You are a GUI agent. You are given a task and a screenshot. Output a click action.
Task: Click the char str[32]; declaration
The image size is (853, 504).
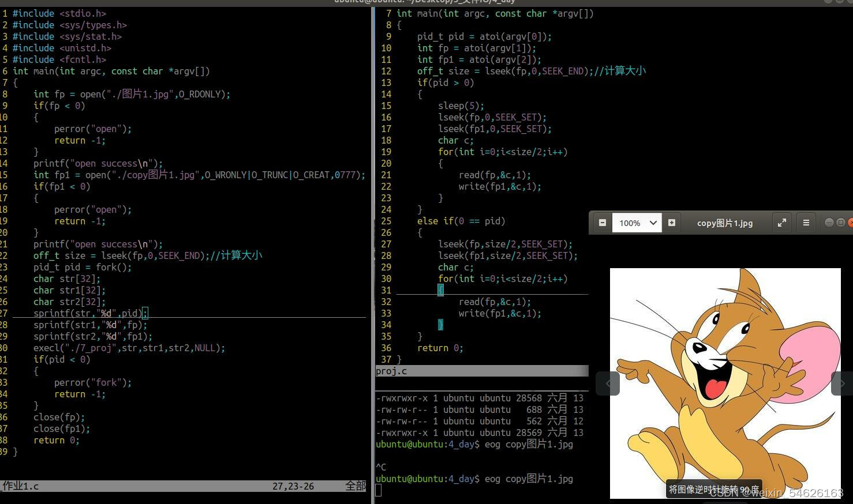tap(67, 279)
